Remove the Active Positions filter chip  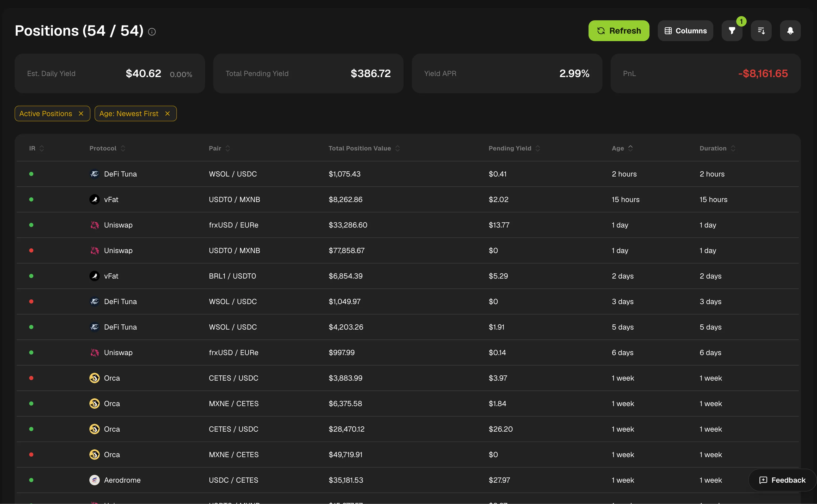pyautogui.click(x=81, y=114)
